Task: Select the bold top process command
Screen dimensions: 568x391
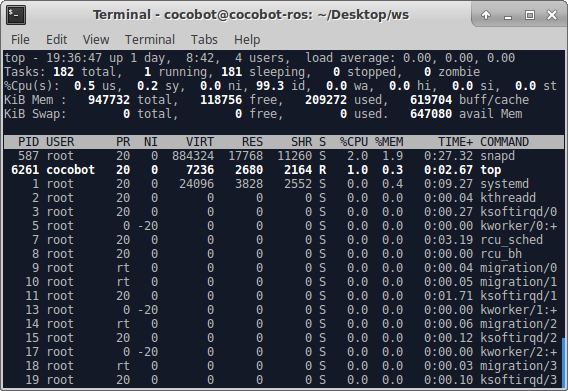Action: click(x=491, y=170)
